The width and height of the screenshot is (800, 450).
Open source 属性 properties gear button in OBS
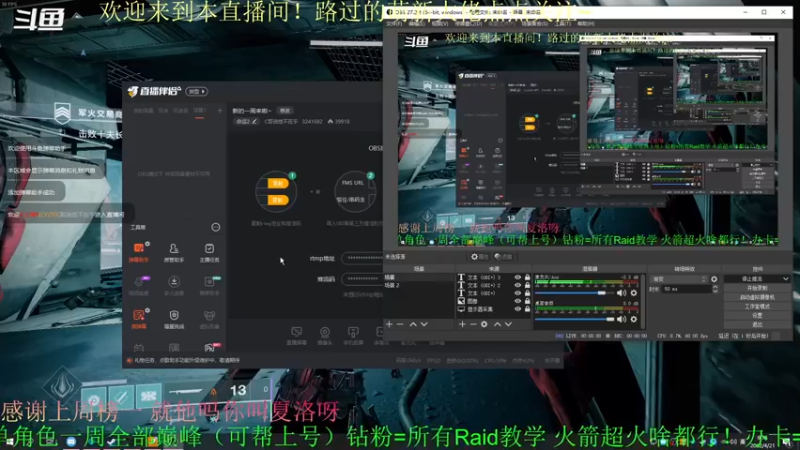479,257
